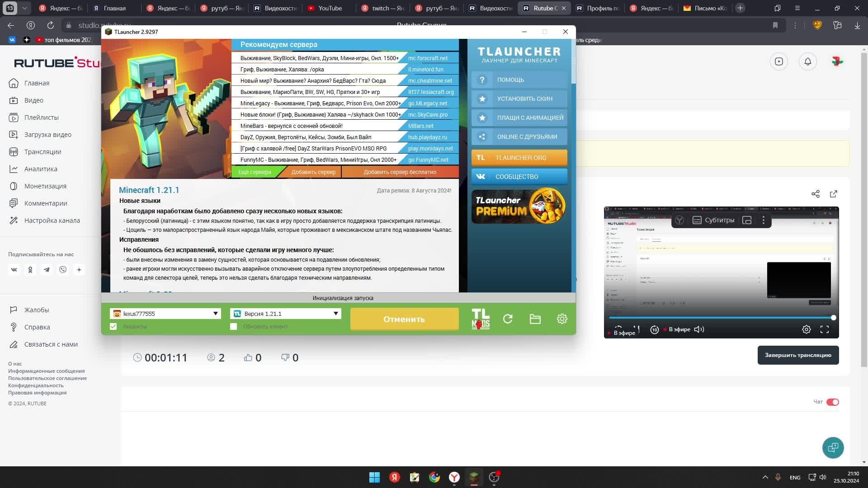Open the Версия 1.21.1 version dropdown

(335, 314)
